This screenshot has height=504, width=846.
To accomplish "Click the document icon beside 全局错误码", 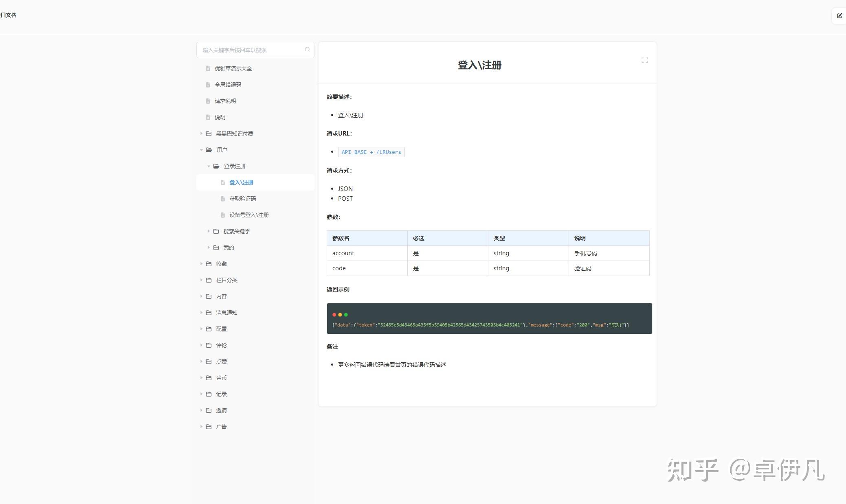I will (x=208, y=85).
